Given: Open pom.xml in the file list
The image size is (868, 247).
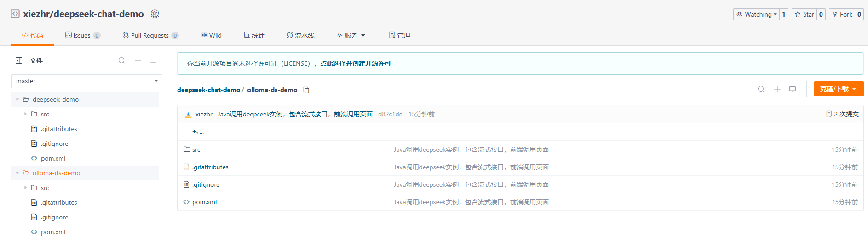Looking at the screenshot, I should coord(204,202).
